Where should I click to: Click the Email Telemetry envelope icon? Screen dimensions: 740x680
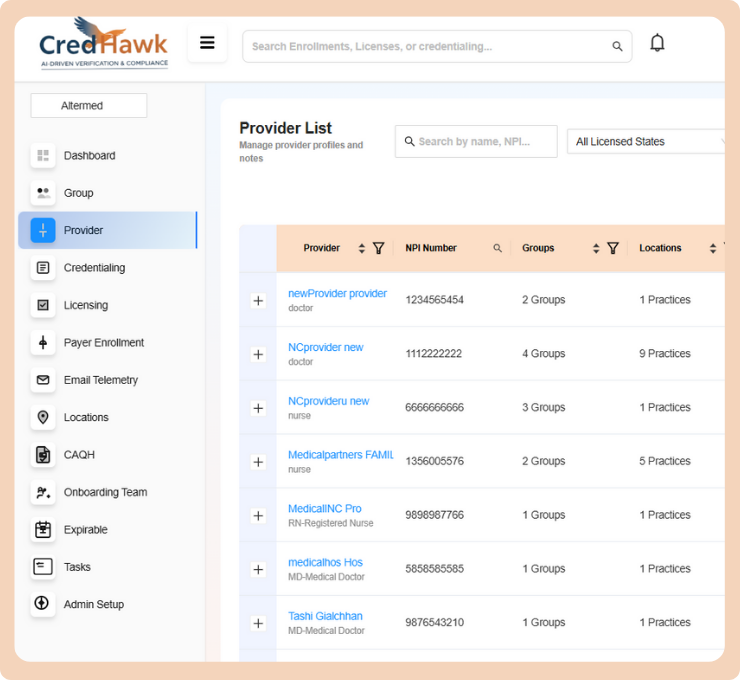coord(43,380)
